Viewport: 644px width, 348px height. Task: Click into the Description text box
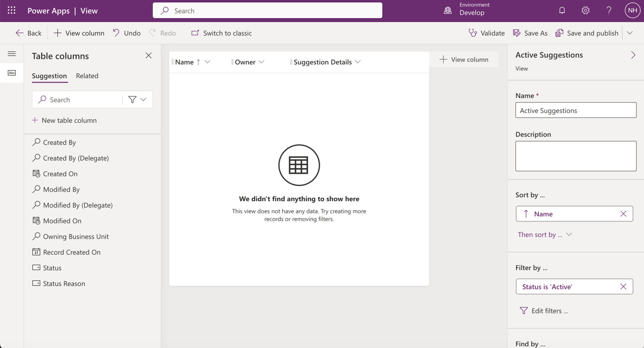pos(576,156)
